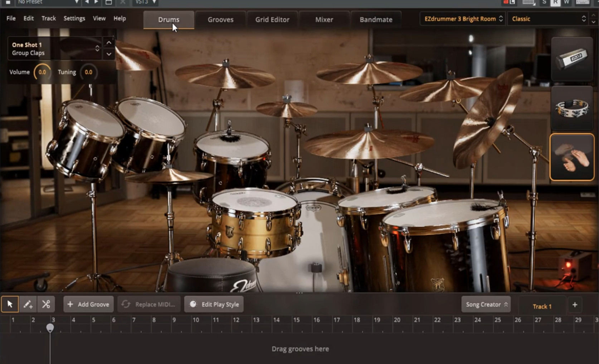
Task: Open the View menu
Action: click(99, 18)
